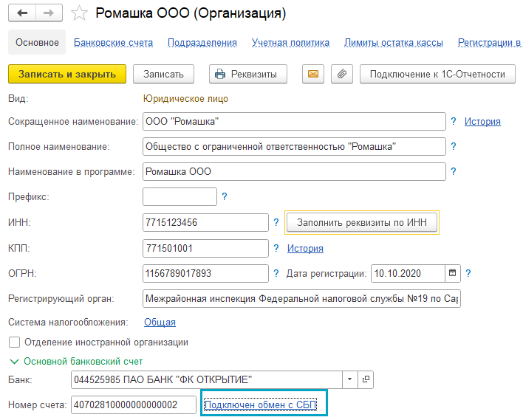Switch to the Банковские счета tab

point(113,43)
